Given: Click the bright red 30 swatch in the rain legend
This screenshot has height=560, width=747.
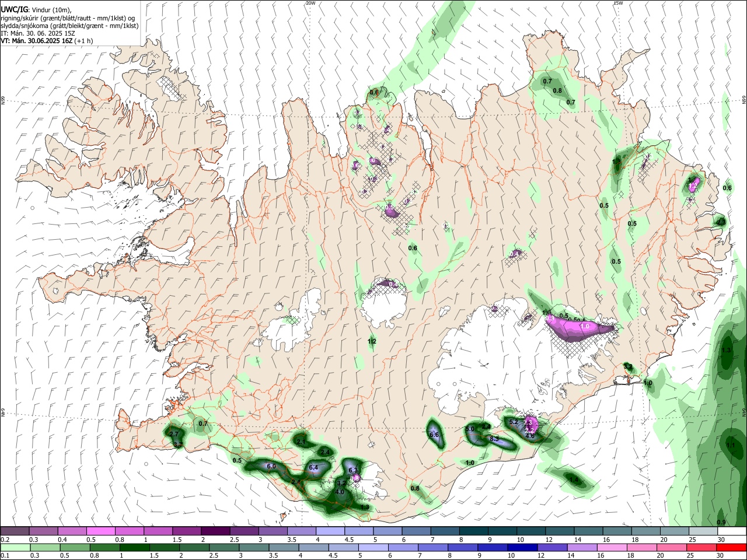Looking at the screenshot, I should point(732,548).
